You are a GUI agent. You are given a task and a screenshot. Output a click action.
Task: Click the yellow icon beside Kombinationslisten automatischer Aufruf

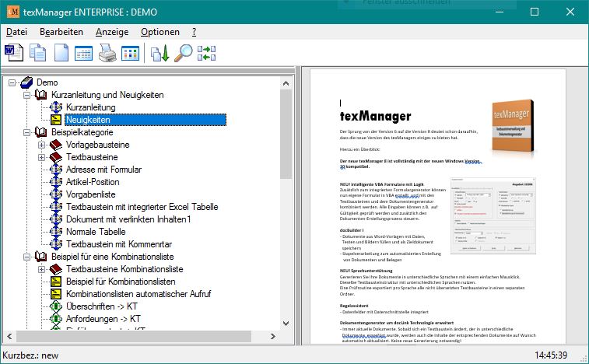tap(56, 293)
